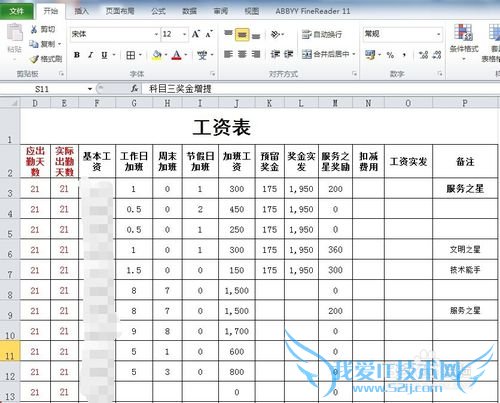
Task: Open the number format dropdown showing 常规
Action: coord(438,34)
